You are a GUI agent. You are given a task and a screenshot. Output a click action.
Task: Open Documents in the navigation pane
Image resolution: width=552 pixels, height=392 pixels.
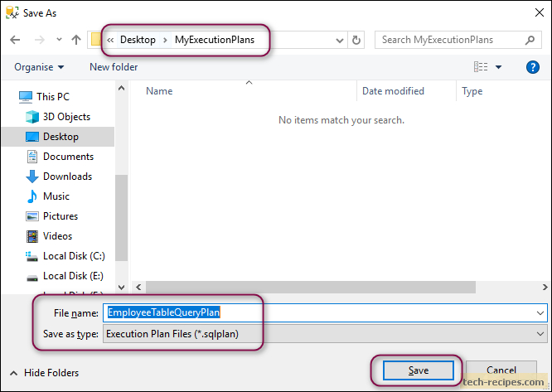click(x=68, y=157)
